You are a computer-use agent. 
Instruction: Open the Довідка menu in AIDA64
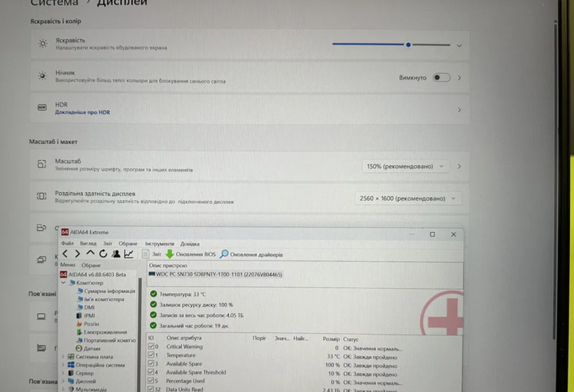tap(190, 244)
